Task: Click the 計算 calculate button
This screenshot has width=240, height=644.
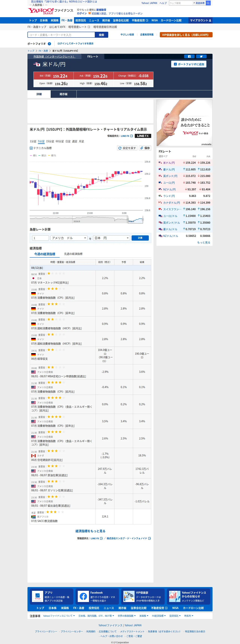Action: pyautogui.click(x=140, y=238)
